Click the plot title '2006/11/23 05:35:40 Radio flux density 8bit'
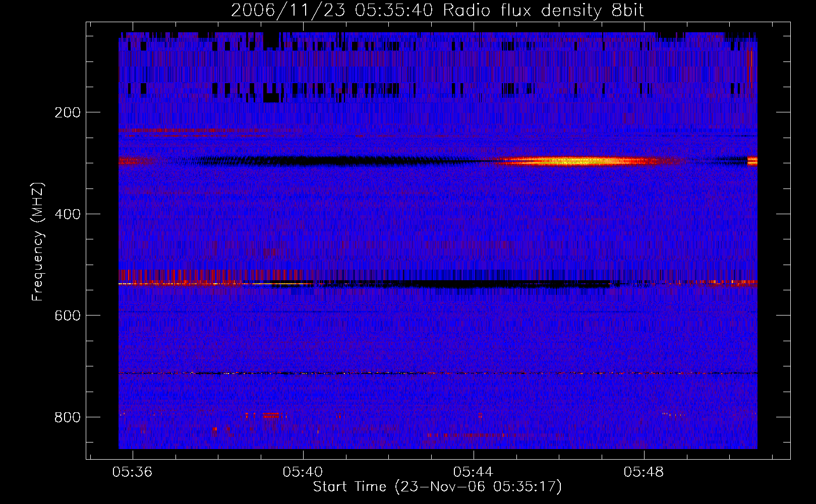 pos(437,11)
